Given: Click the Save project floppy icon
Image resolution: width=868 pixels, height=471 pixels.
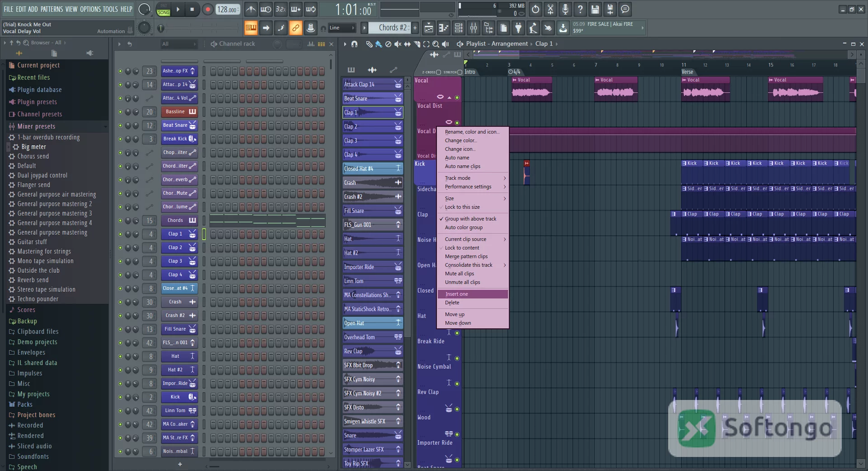Looking at the screenshot, I should tap(595, 9).
